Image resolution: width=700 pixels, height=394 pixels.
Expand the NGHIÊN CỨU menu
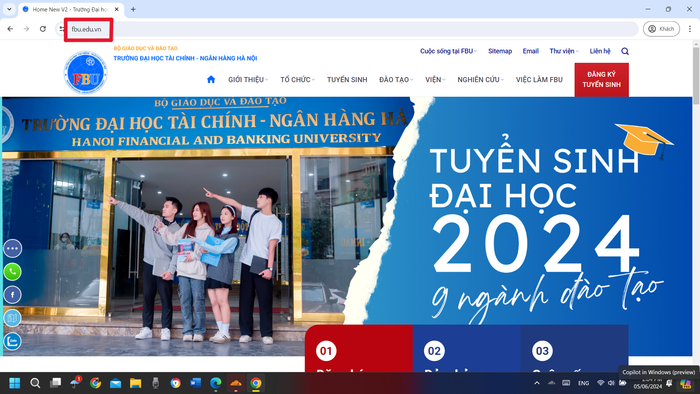(480, 79)
